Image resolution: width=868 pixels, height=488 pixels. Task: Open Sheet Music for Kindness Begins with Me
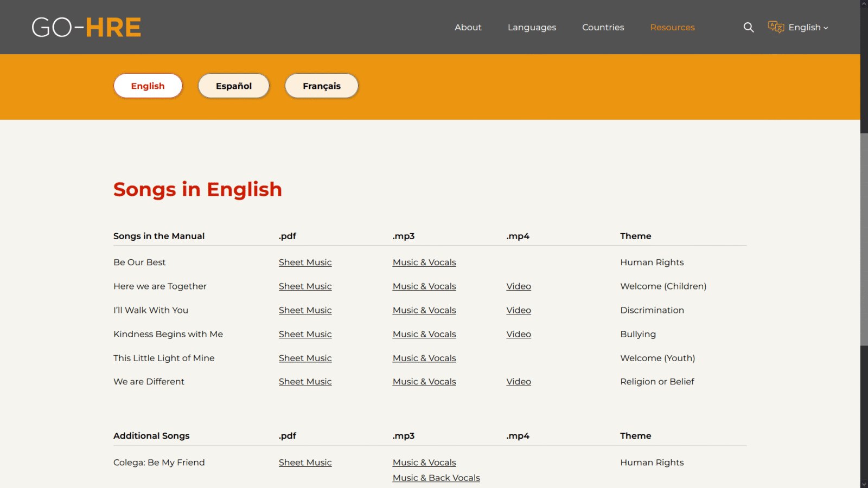coord(305,334)
